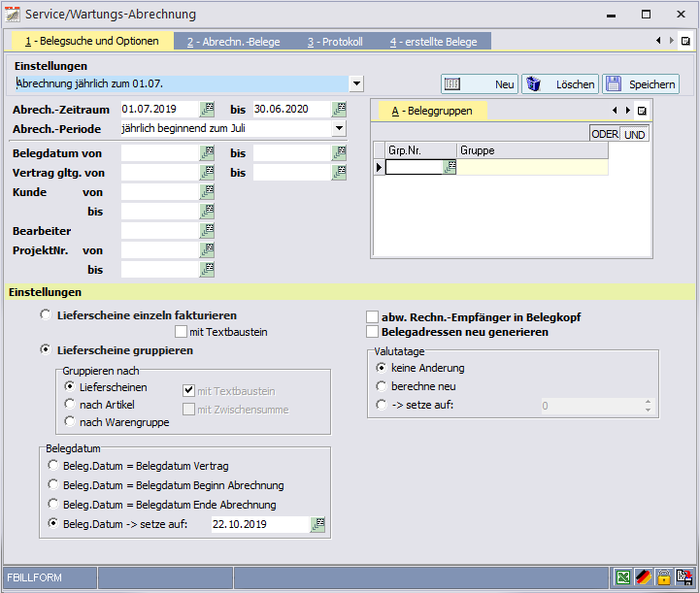Toggle UND group logic button
Viewport: 700px width, 593px height.
(634, 134)
